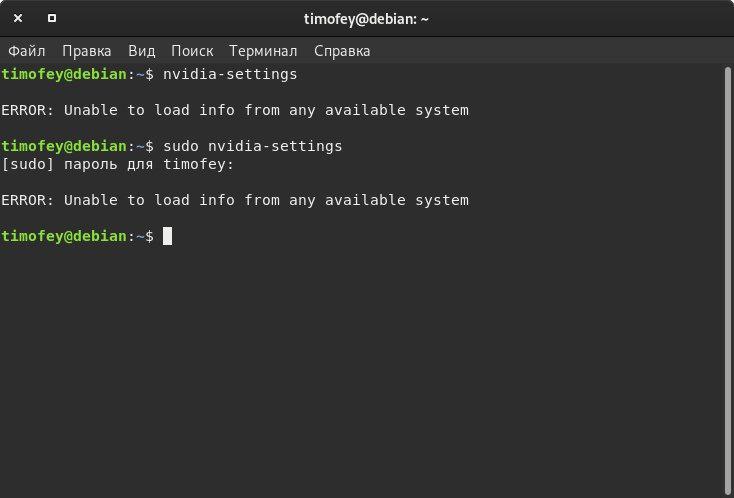
Task: Click the window title timofey@debian: ~
Action: coord(366,18)
